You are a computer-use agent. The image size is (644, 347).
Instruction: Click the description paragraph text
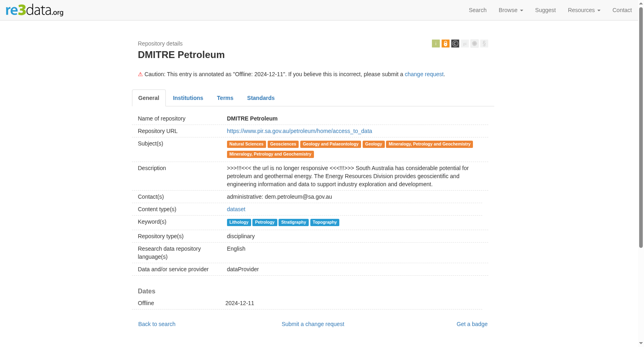pyautogui.click(x=348, y=176)
